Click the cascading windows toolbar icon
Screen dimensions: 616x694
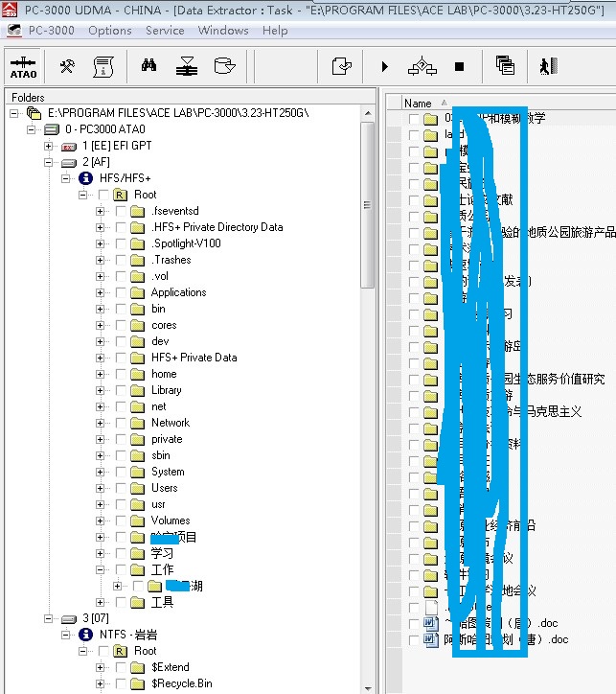click(x=505, y=67)
